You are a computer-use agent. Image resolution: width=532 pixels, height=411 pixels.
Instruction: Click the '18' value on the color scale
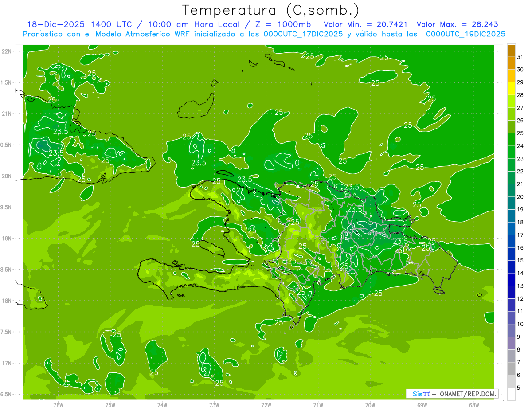520,222
